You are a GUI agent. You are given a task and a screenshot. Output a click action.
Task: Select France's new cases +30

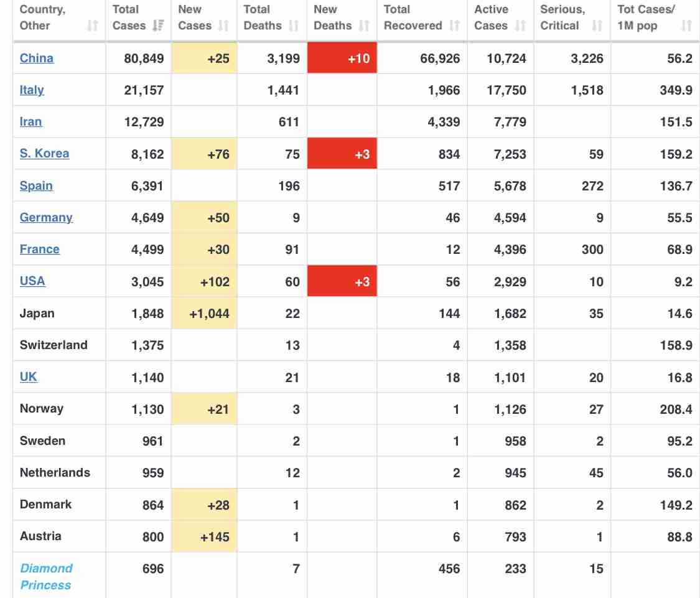pyautogui.click(x=204, y=249)
